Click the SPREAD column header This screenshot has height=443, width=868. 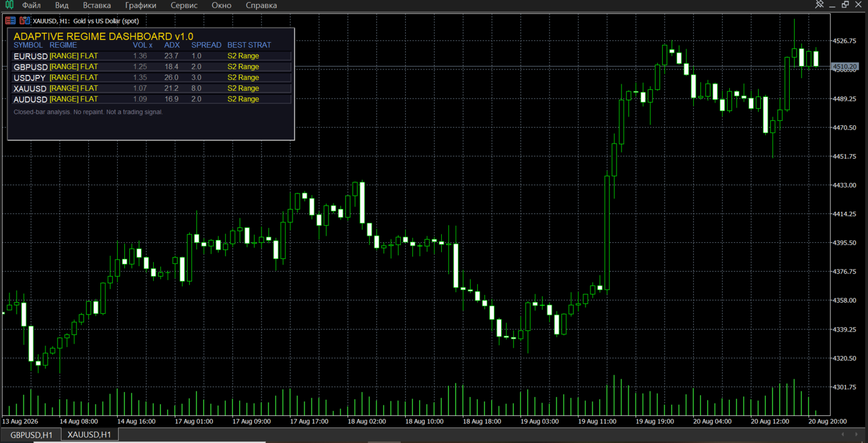[206, 45]
